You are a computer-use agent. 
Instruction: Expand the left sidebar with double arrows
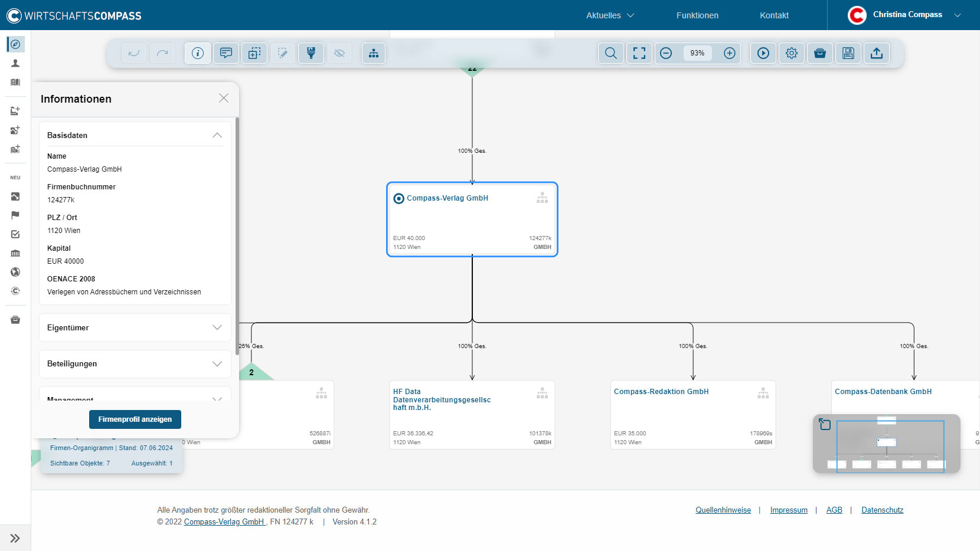(15, 538)
